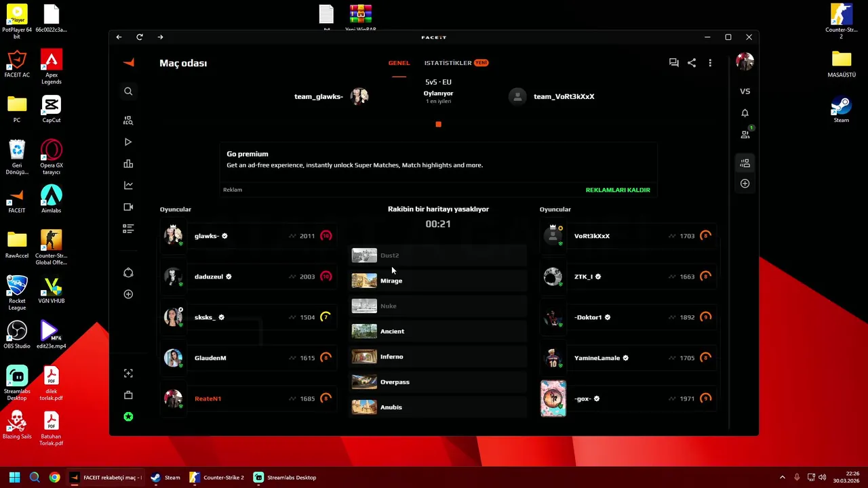Select OBS Studio desktop shortcut
Image resolution: width=868 pixels, height=488 pixels.
tap(17, 335)
